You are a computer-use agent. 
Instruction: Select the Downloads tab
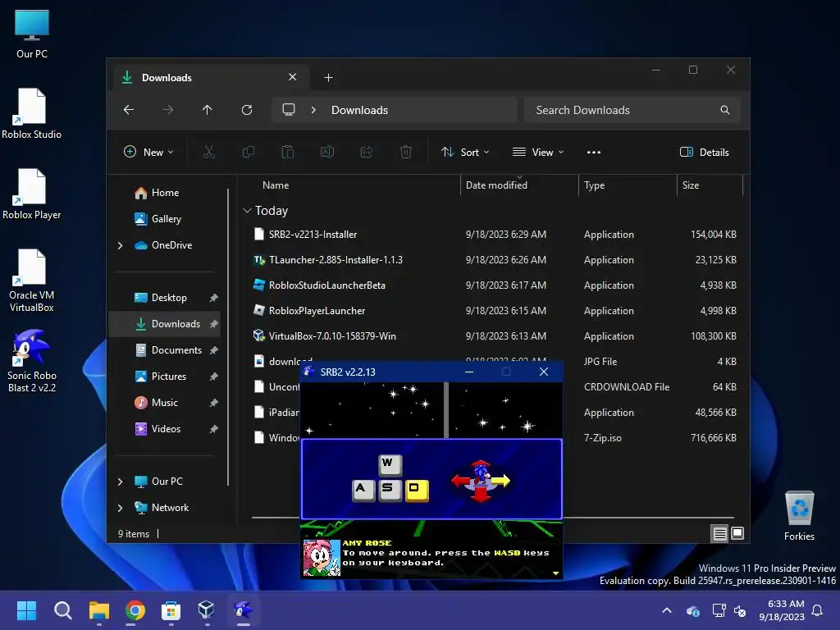(x=209, y=78)
